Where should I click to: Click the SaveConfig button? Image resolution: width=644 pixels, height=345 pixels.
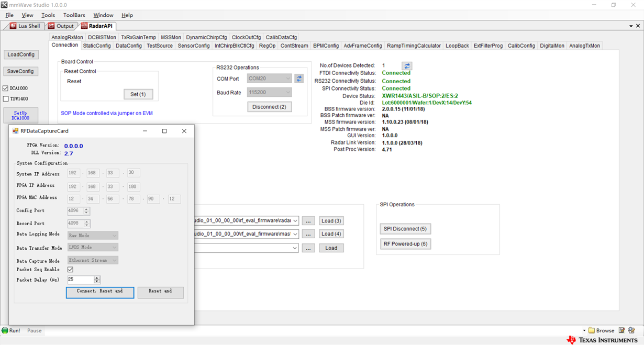(x=21, y=71)
